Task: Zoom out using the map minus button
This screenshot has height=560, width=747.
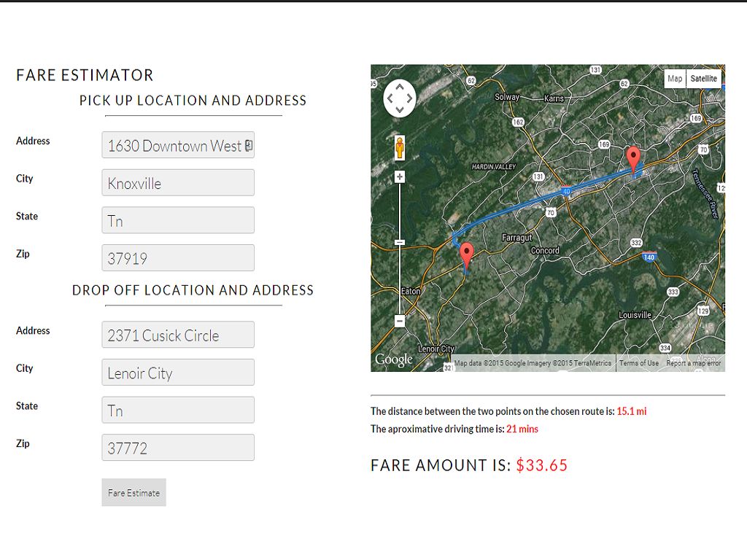Action: click(x=400, y=321)
